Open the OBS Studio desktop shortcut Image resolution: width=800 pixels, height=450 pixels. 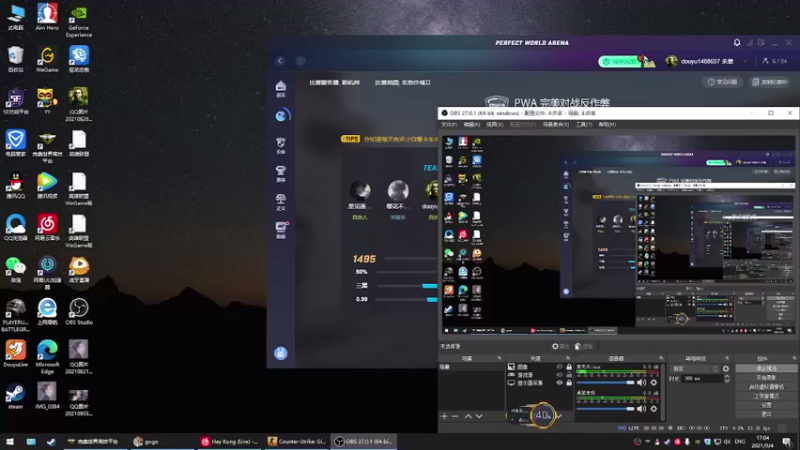point(79,312)
